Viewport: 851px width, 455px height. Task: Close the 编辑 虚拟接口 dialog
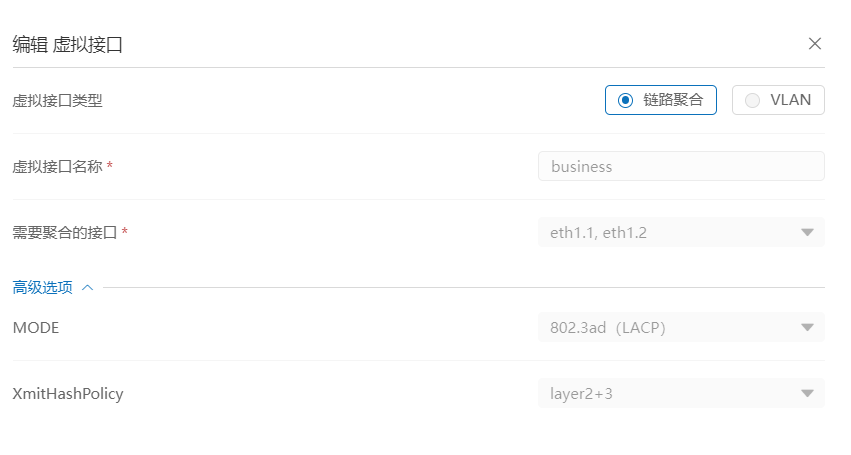click(x=815, y=43)
